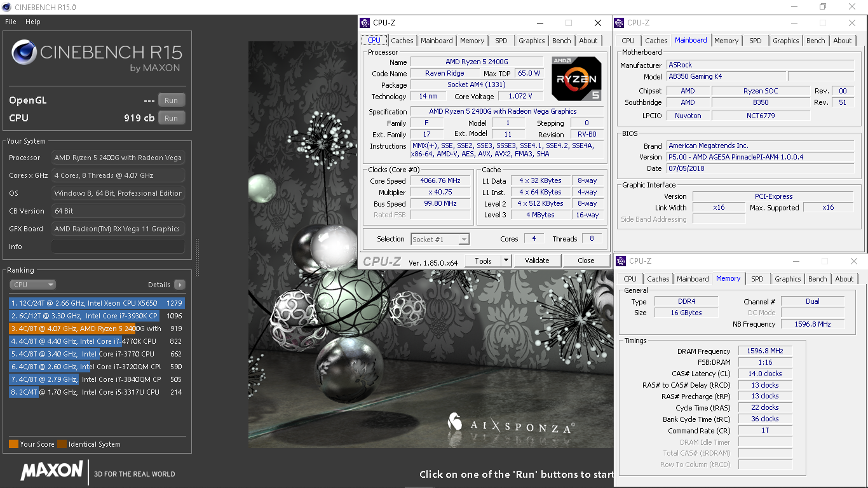The image size is (868, 488).
Task: Click the Tools button in CPU-Z
Action: [x=483, y=261]
